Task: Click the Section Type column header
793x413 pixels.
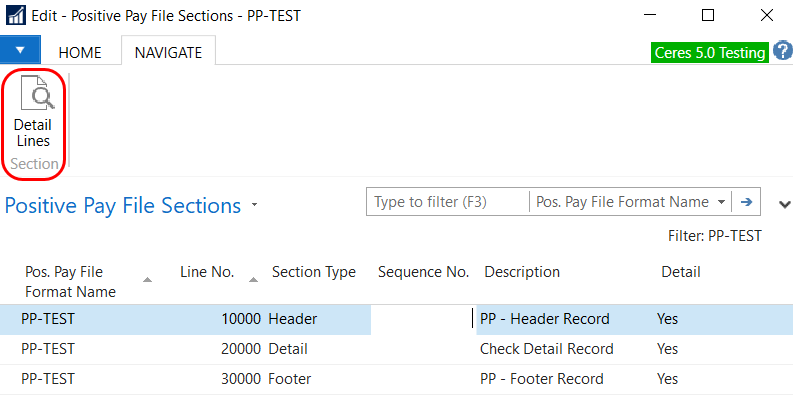Action: (x=313, y=272)
